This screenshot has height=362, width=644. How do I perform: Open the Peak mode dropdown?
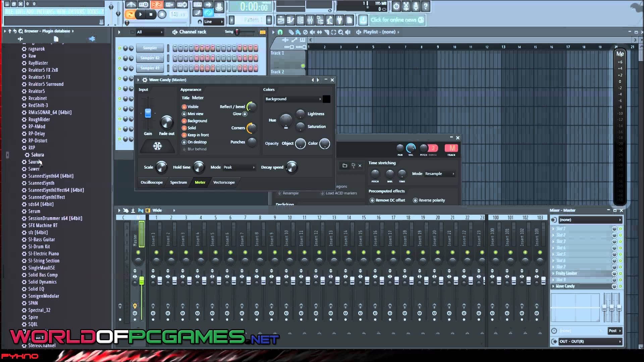pos(239,167)
